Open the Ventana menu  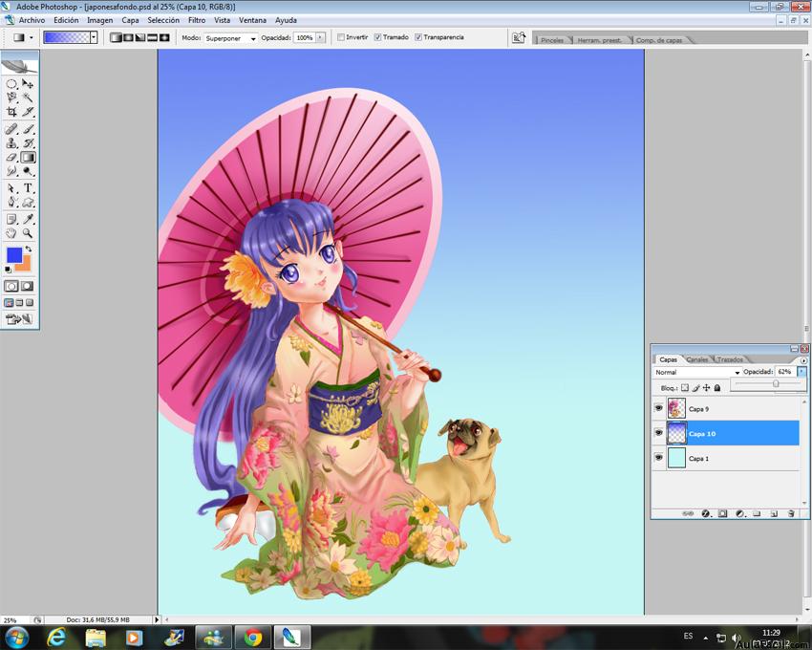(253, 20)
